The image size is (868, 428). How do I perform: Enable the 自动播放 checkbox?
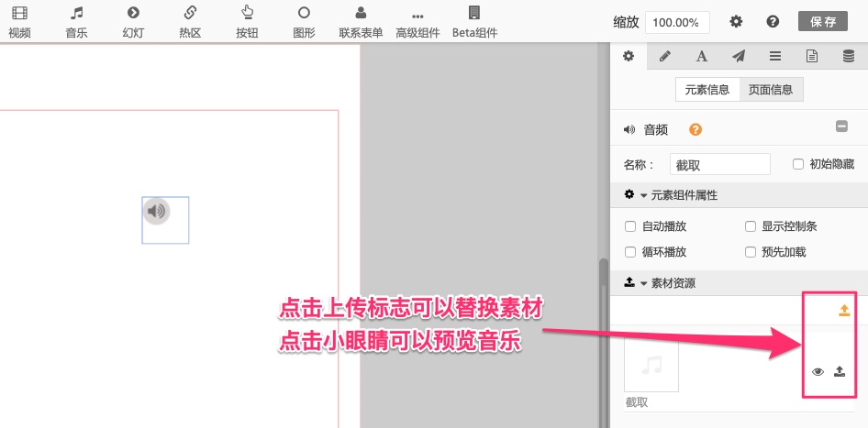click(630, 226)
